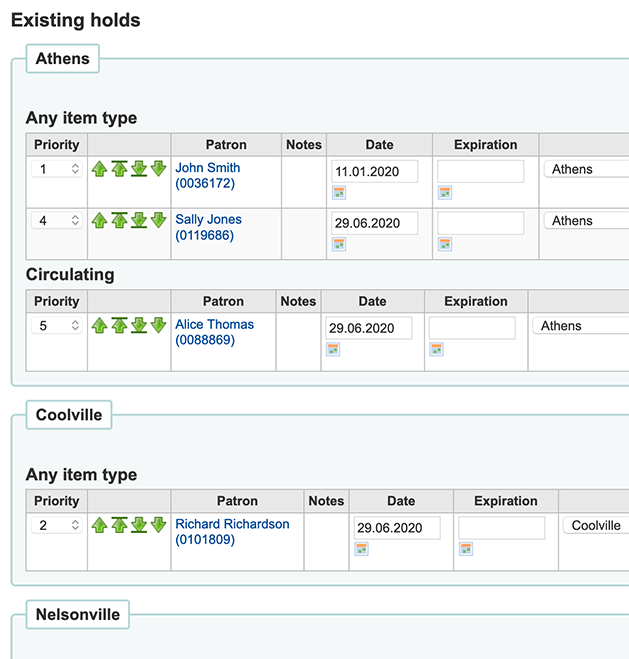
Task: Click John Smith's date field 11.01.2020
Action: pos(374,171)
